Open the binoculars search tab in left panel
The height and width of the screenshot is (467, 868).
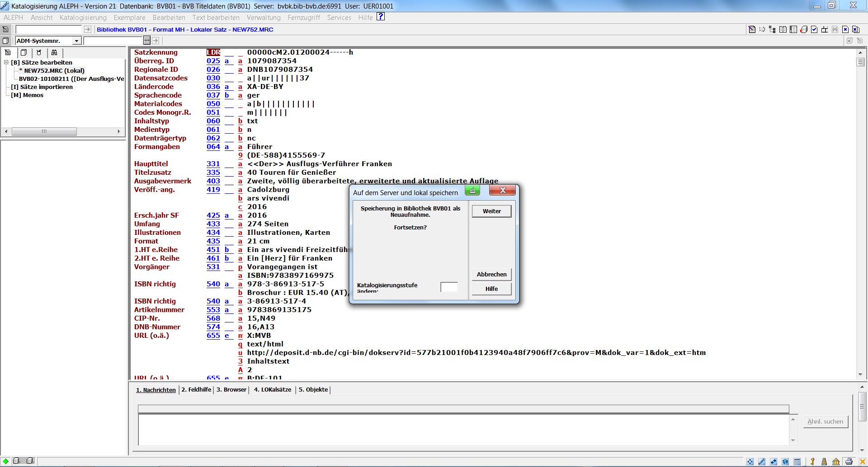pos(54,52)
